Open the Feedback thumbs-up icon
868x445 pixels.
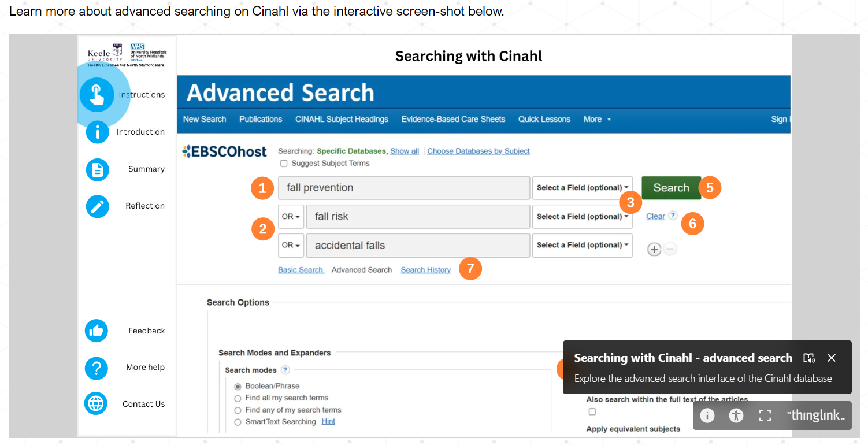pyautogui.click(x=97, y=331)
